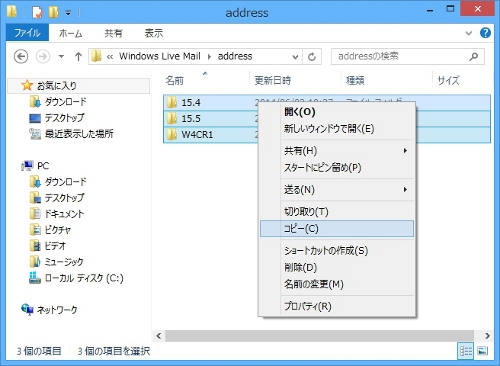Click the W4CR1 folder icon
This screenshot has width=500, height=366.
point(172,134)
